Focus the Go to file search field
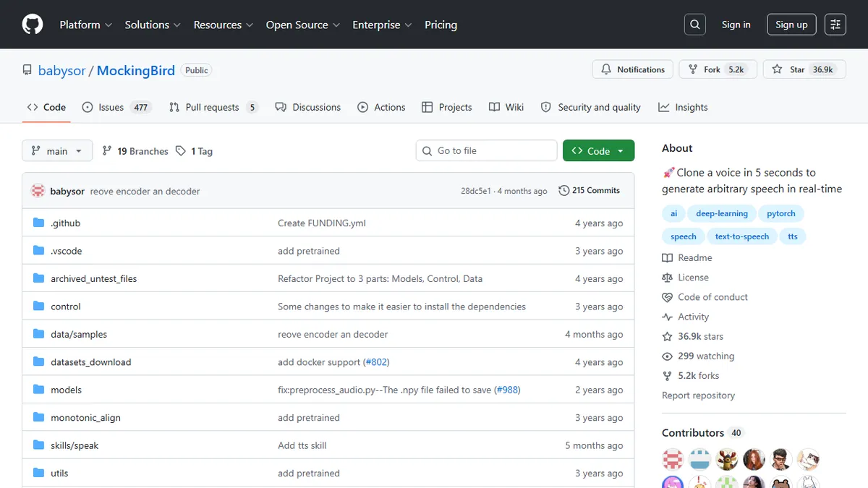Screen dimensions: 868x488 [486, 150]
